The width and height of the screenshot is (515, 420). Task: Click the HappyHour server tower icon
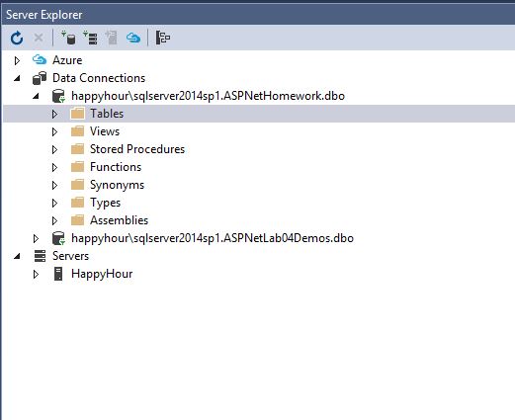click(58, 274)
